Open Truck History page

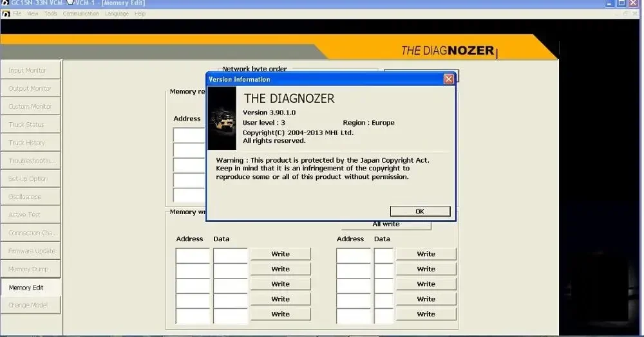pos(31,142)
